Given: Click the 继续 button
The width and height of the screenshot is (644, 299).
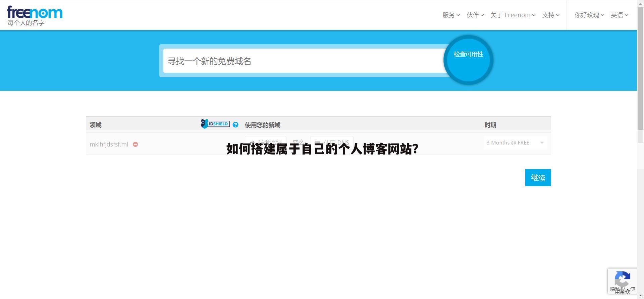Looking at the screenshot, I should pyautogui.click(x=538, y=177).
